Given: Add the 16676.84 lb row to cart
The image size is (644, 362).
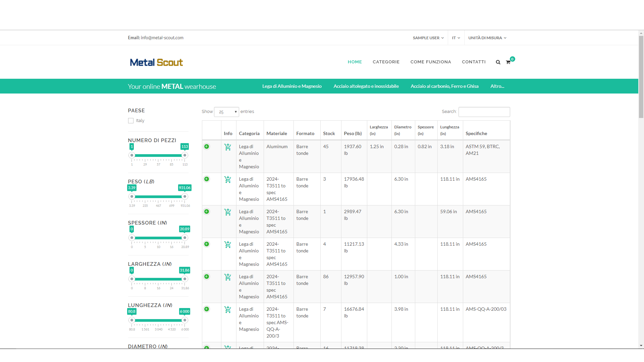Looking at the screenshot, I should coord(228,309).
